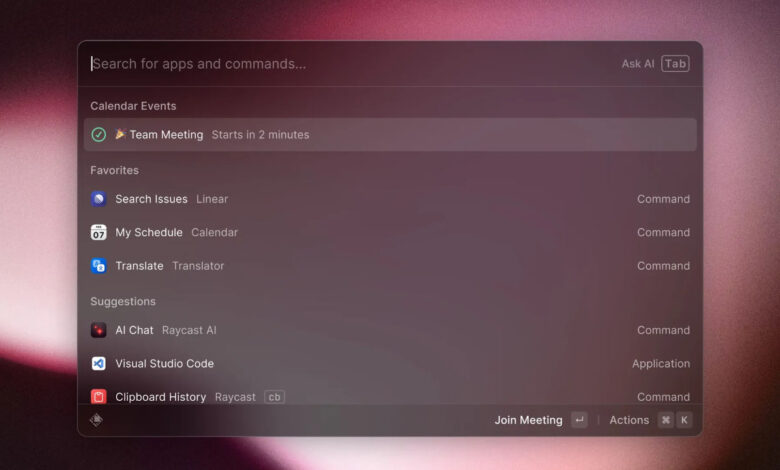The image size is (780, 470).
Task: Click the Visual Studio Code icon
Action: 98,364
